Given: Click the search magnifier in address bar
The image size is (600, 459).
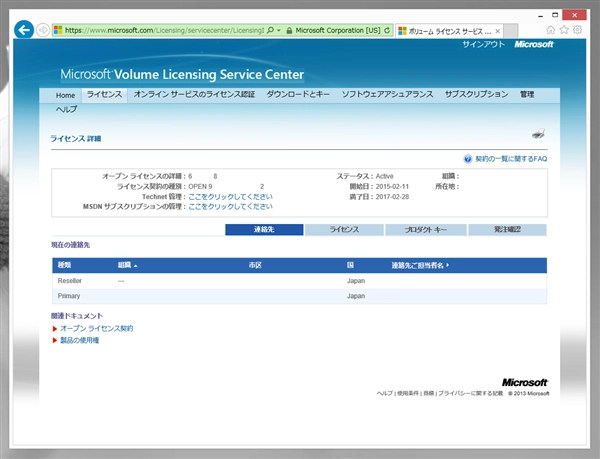Looking at the screenshot, I should click(x=270, y=30).
